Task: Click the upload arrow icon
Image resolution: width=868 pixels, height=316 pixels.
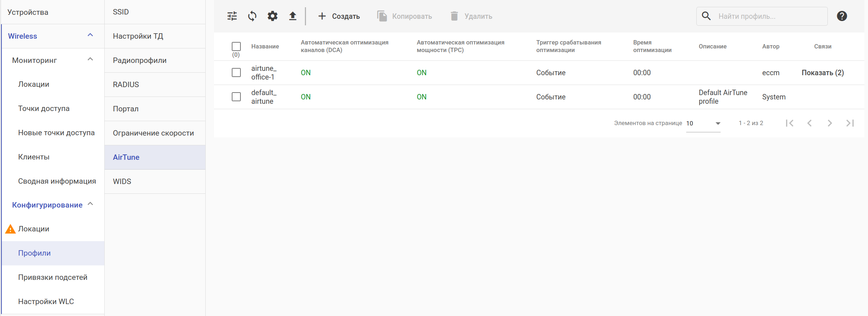Action: pyautogui.click(x=293, y=16)
